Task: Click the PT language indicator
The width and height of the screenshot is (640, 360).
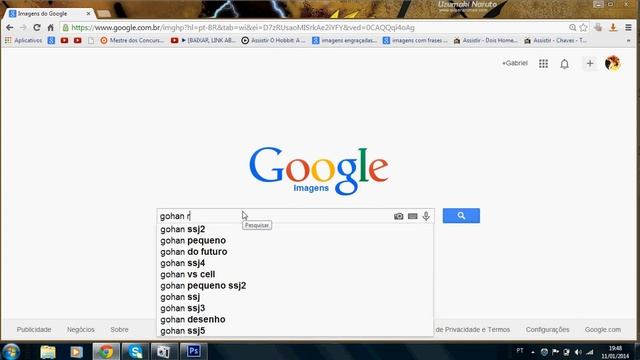Action: click(x=520, y=351)
